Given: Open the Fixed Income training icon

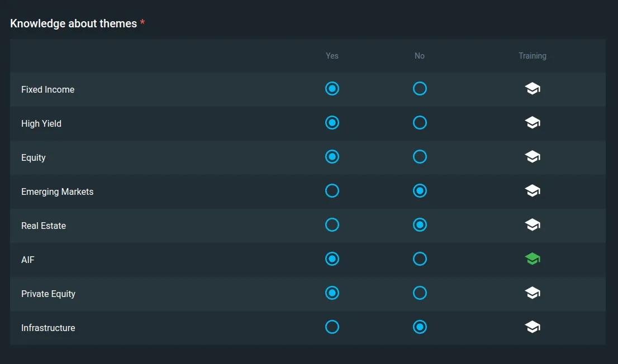Looking at the screenshot, I should [x=533, y=89].
